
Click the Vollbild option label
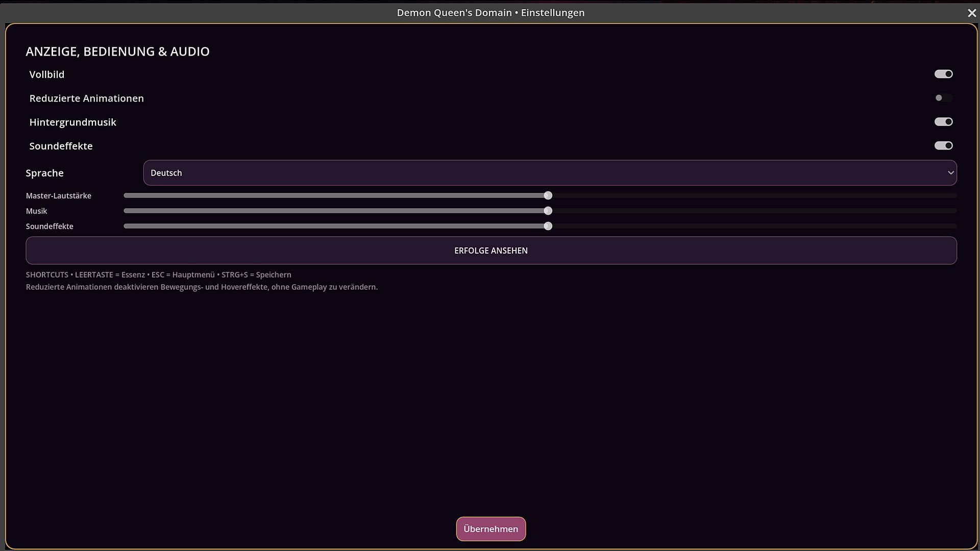[x=47, y=74]
